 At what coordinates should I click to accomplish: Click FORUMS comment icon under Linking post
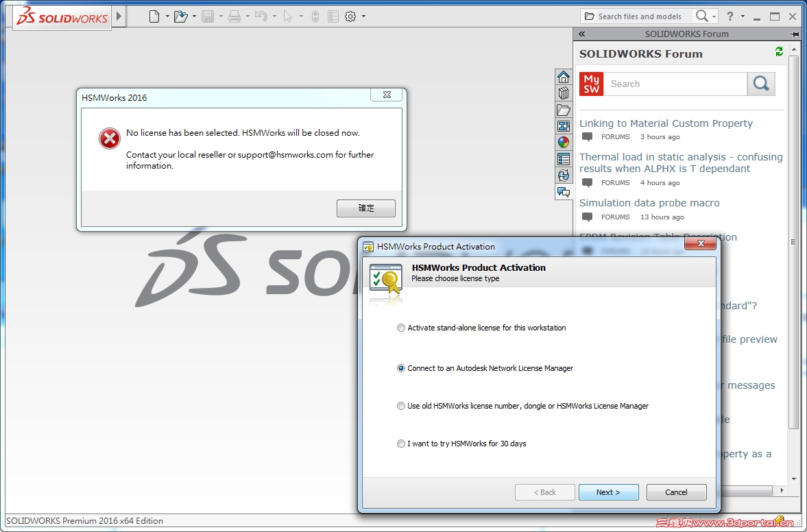(x=587, y=137)
